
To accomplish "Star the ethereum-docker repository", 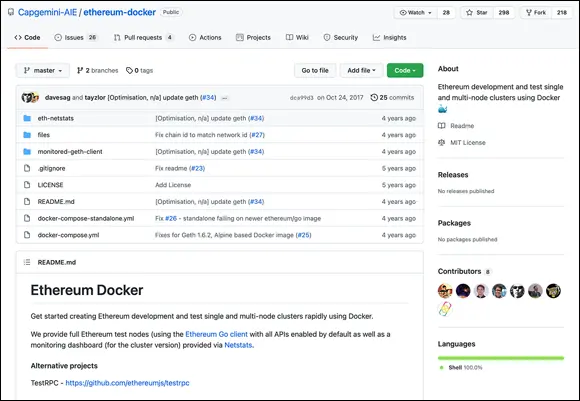I will click(477, 13).
